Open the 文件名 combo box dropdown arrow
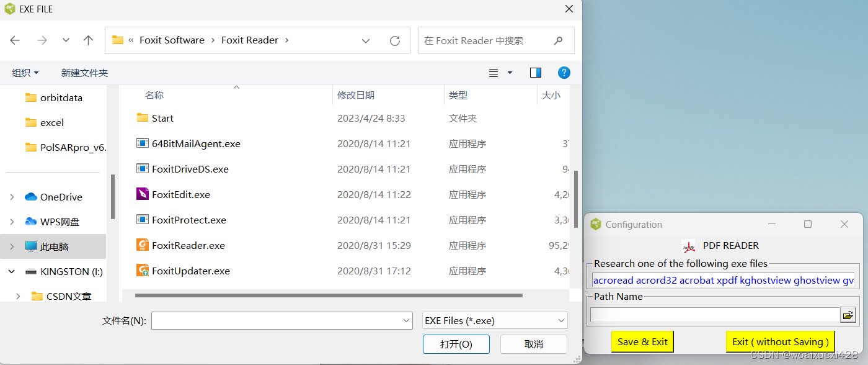 tap(407, 321)
